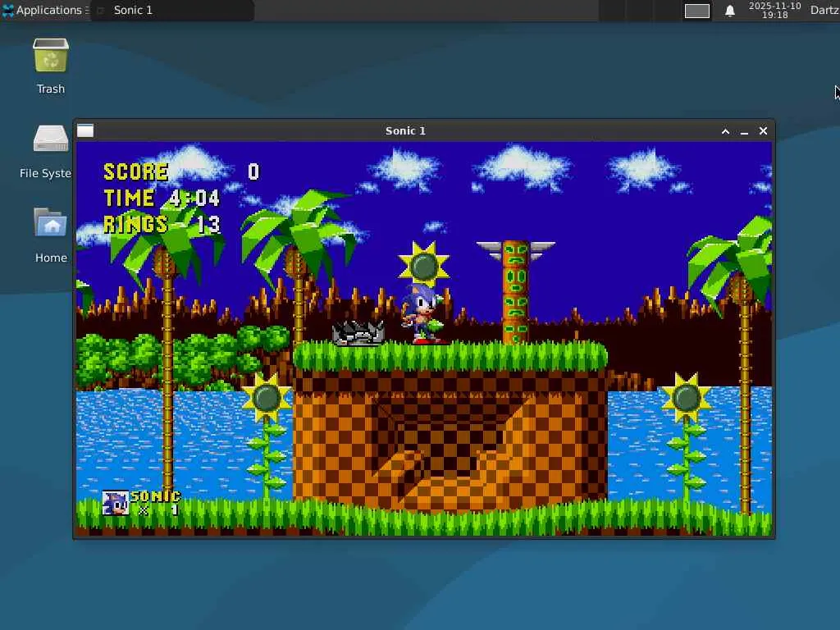Click the TIME 4:04 counter
The image size is (840, 630).
pyautogui.click(x=162, y=199)
